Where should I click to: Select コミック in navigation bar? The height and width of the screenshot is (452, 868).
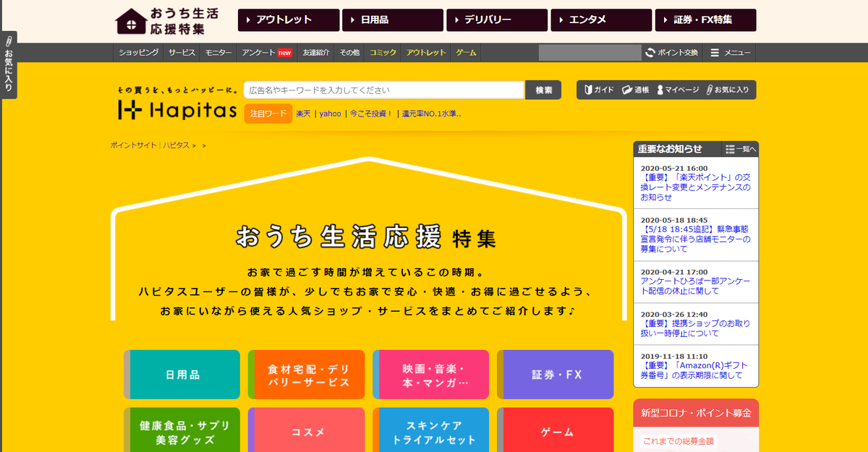pos(383,53)
